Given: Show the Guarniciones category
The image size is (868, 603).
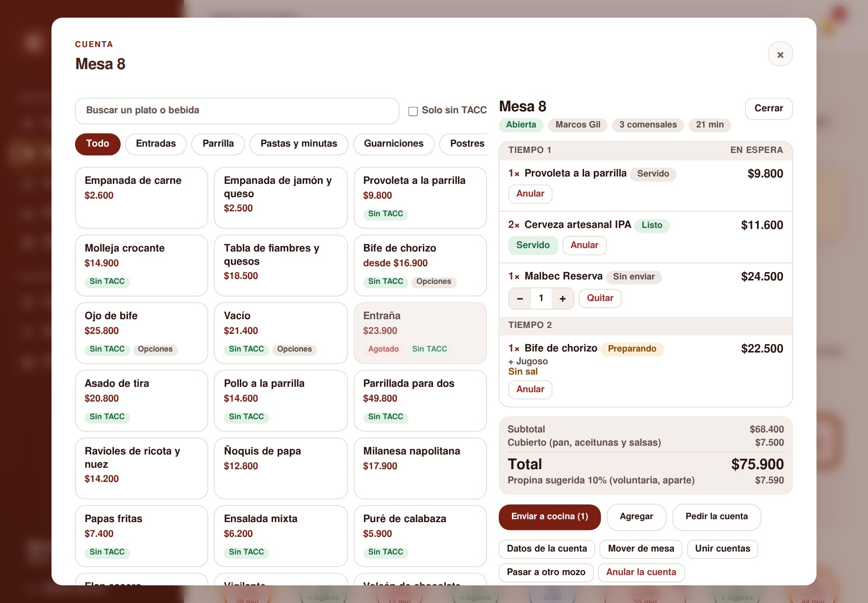Looking at the screenshot, I should coord(394,144).
